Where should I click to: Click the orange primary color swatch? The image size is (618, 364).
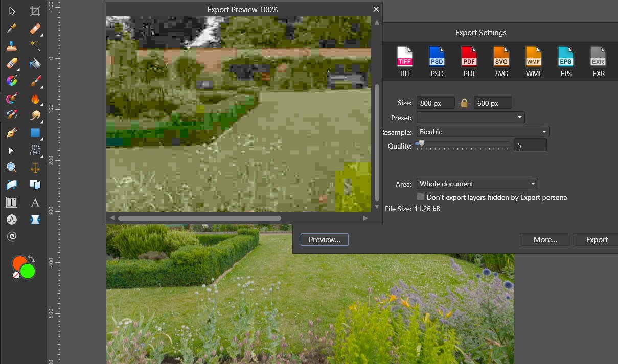pyautogui.click(x=19, y=262)
